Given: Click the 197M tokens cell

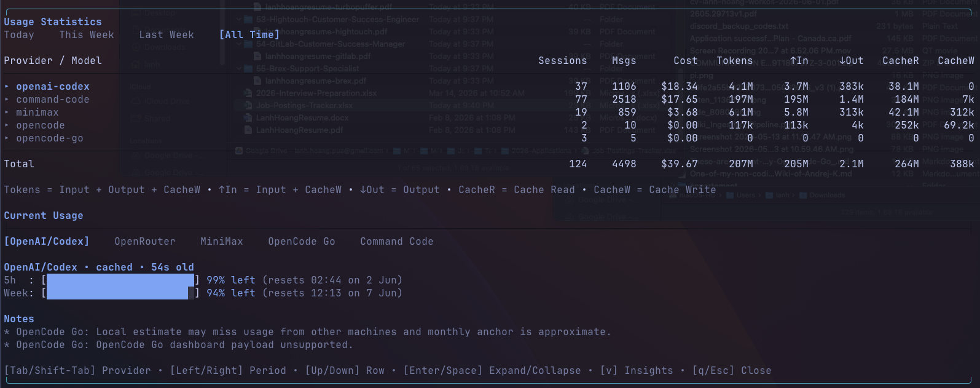Looking at the screenshot, I should coord(741,100).
